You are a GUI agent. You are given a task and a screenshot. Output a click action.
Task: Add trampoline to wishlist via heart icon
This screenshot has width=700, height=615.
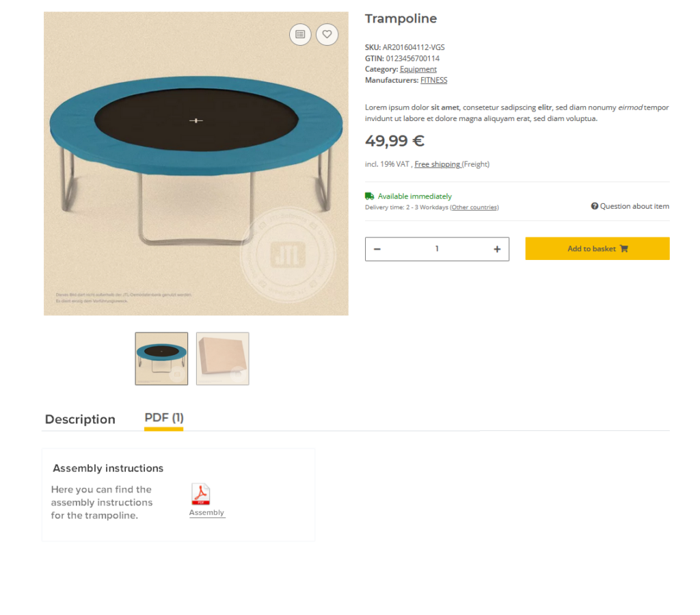click(x=327, y=34)
